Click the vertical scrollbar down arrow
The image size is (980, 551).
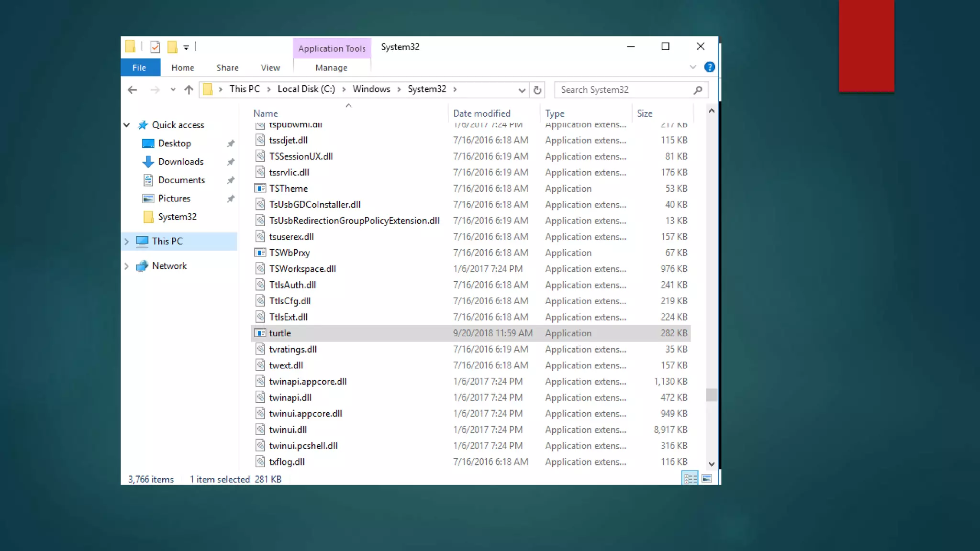click(x=712, y=464)
